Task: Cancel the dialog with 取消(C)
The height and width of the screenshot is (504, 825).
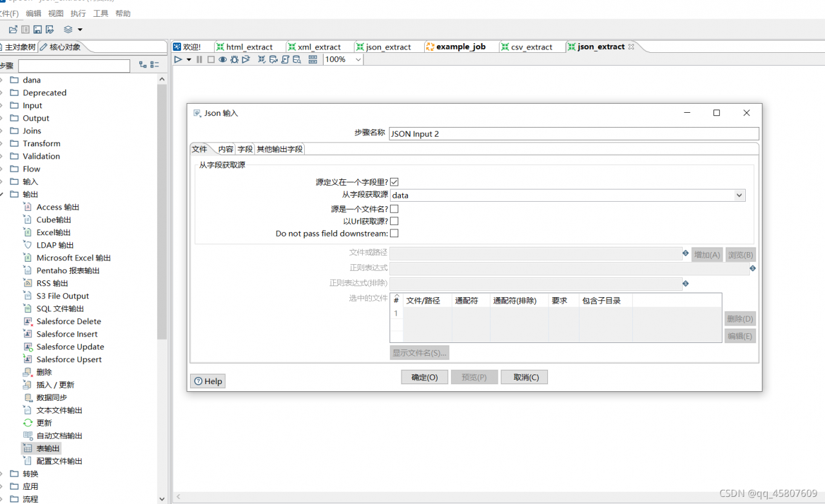Action: pyautogui.click(x=524, y=377)
